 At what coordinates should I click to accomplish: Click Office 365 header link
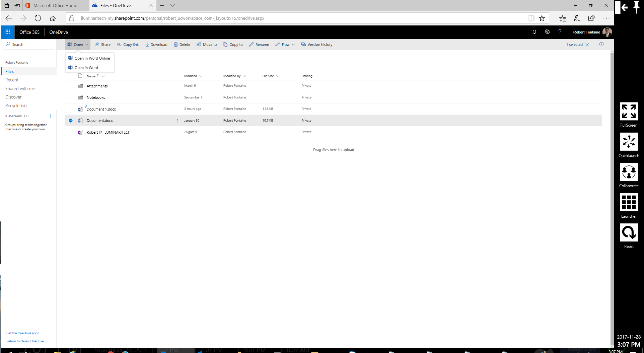(x=29, y=32)
